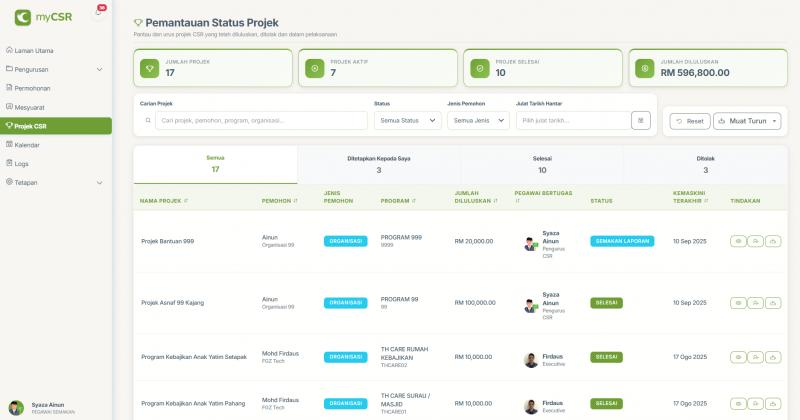Image resolution: width=800 pixels, height=420 pixels.
Task: Click into the Carian Projek search field
Action: (260, 120)
